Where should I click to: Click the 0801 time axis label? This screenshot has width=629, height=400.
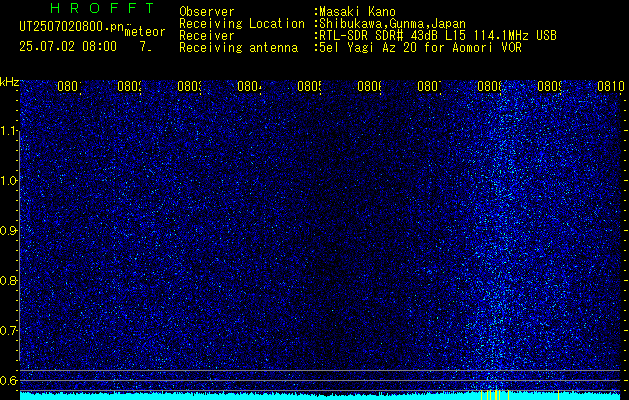(x=69, y=86)
